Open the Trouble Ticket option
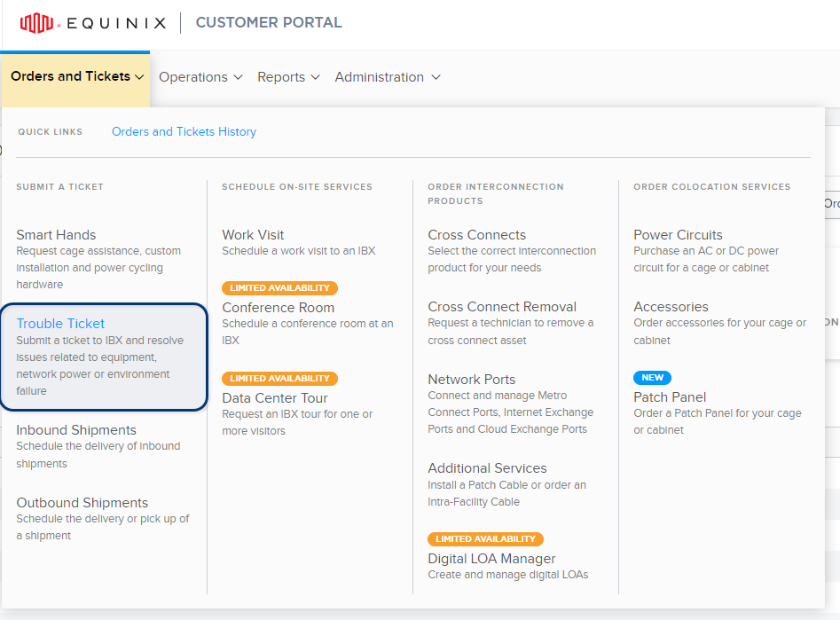The height and width of the screenshot is (620, 840). click(60, 323)
